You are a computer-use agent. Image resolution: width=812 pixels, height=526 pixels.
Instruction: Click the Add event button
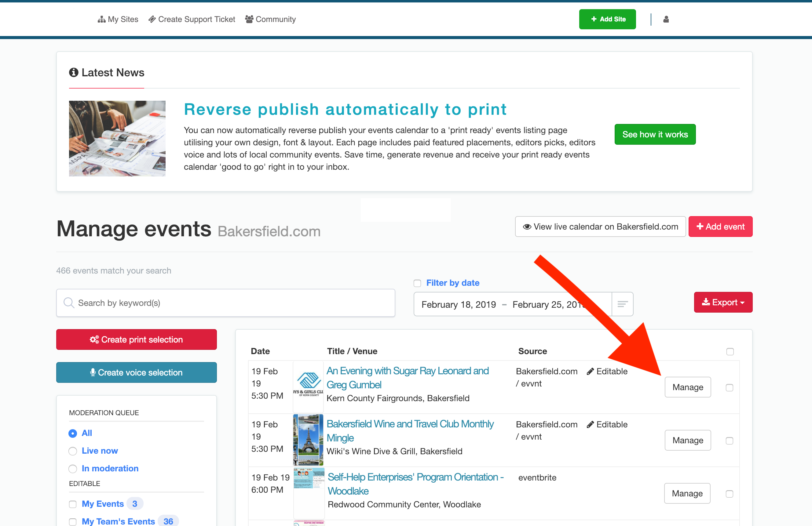click(720, 227)
